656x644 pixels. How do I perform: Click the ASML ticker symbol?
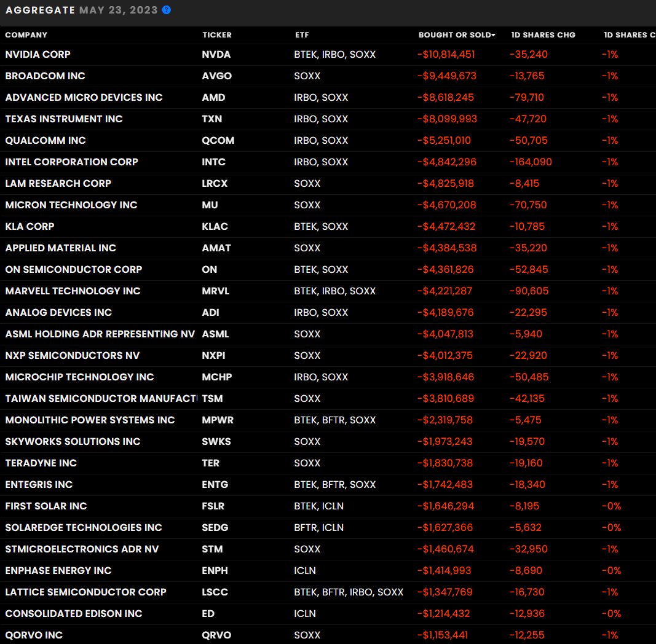(215, 334)
